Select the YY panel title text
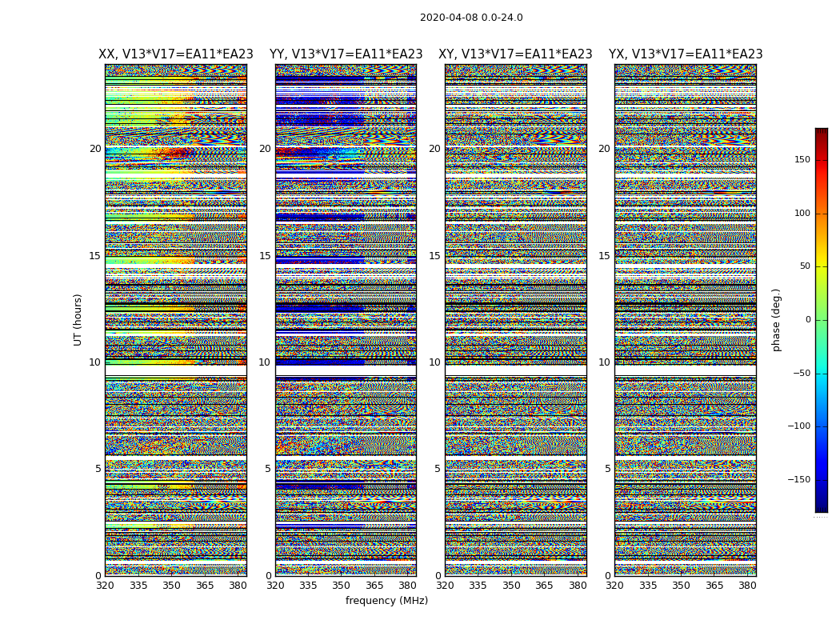840x640 pixels. (346, 54)
